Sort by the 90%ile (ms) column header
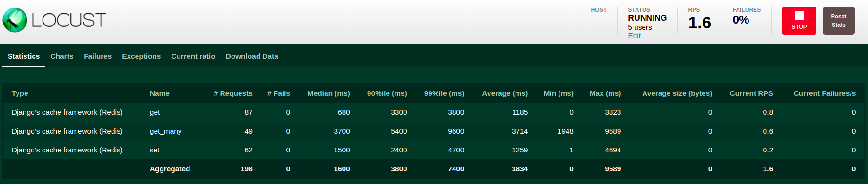The image size is (868, 184). 387,93
